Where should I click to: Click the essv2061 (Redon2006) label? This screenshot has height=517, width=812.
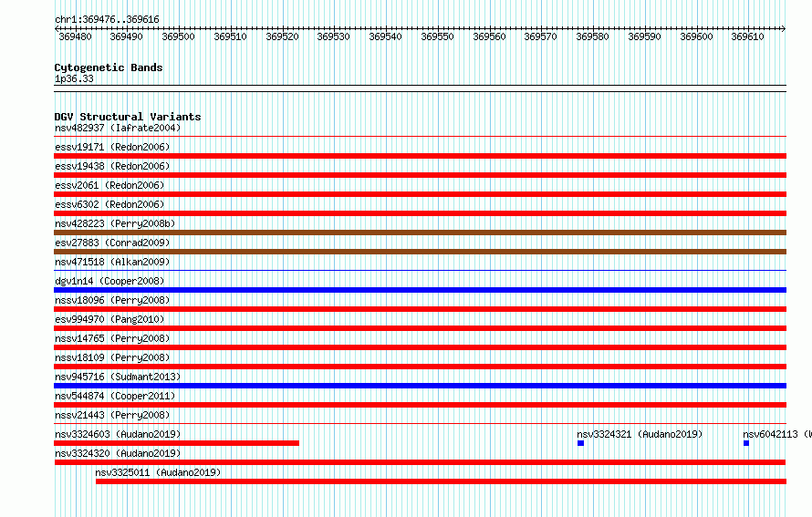point(109,185)
